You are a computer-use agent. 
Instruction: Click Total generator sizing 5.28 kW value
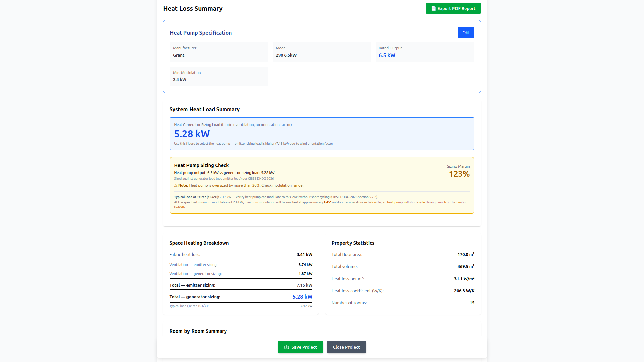tap(302, 297)
